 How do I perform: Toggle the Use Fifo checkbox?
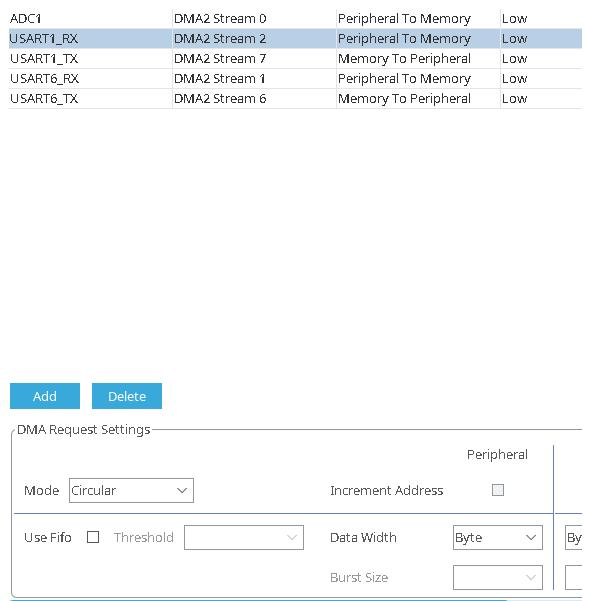point(93,537)
